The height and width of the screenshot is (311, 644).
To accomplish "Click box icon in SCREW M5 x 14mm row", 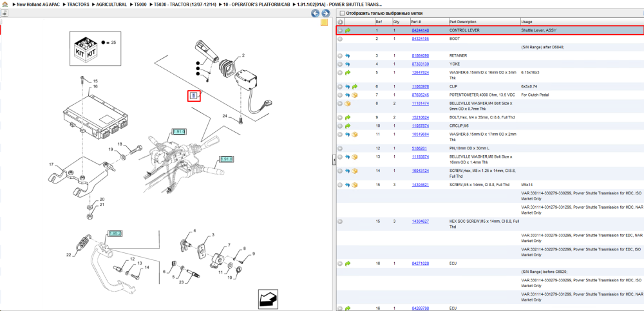I will pos(355,185).
